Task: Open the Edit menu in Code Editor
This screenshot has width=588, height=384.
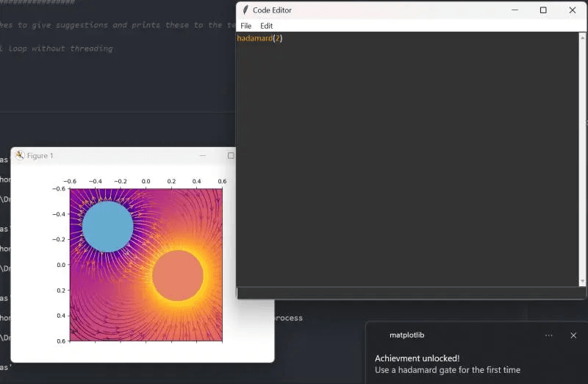Action: click(x=266, y=26)
